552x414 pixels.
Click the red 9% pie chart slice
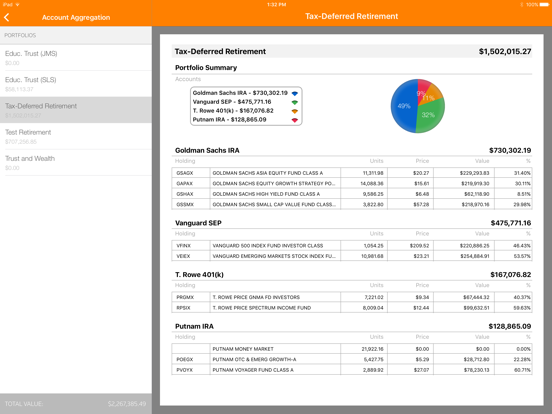(x=423, y=89)
